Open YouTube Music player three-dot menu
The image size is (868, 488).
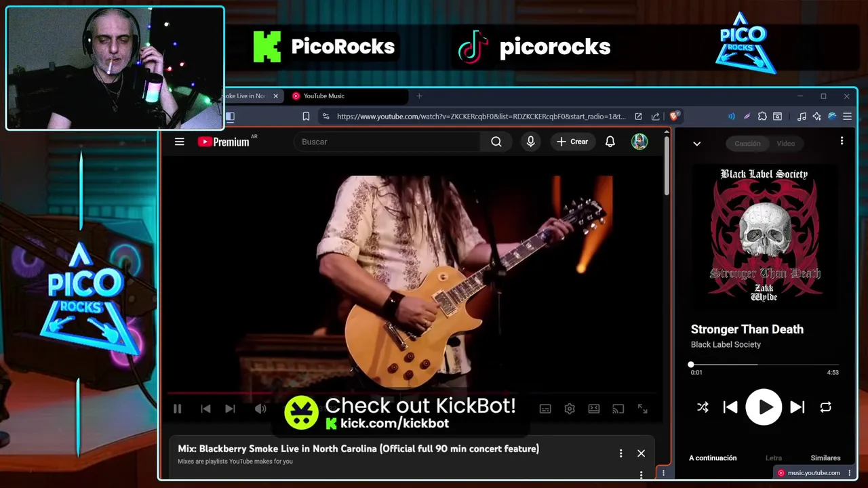pyautogui.click(x=842, y=141)
